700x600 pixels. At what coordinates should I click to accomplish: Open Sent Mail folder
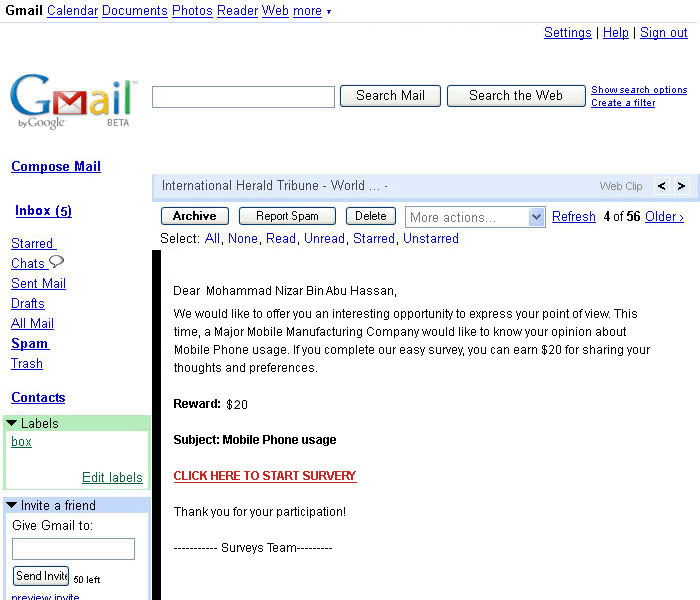pos(38,283)
